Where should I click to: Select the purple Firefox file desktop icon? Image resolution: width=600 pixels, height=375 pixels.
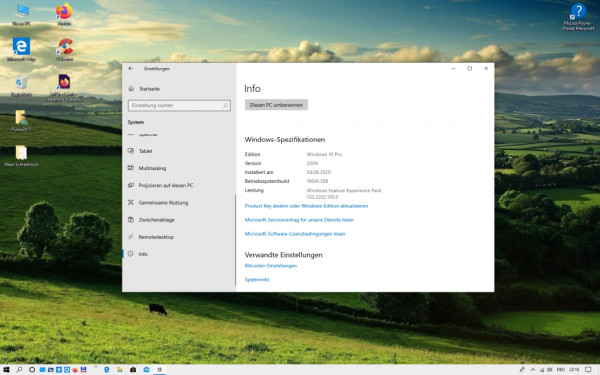tap(64, 88)
